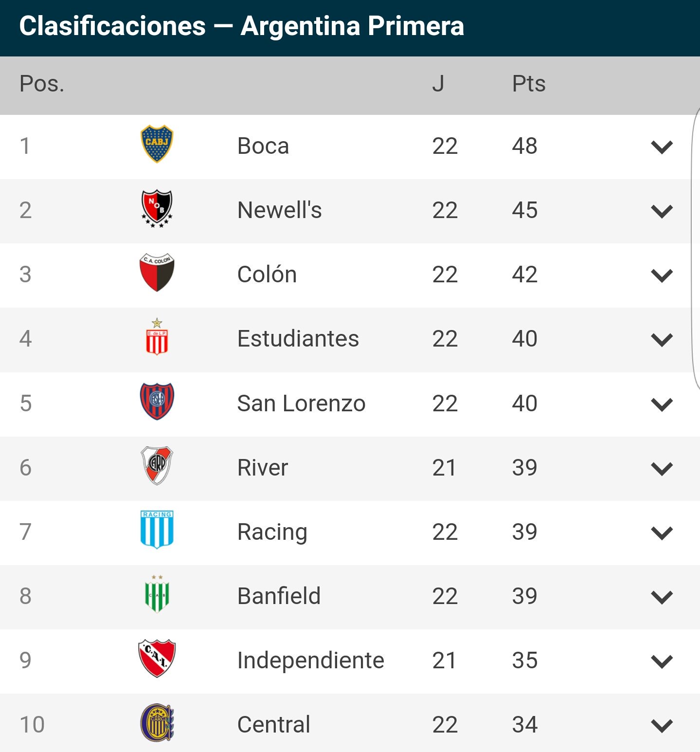Screen dimensions: 700x752
Task: Expand the Newell's row chevron
Action: (662, 211)
